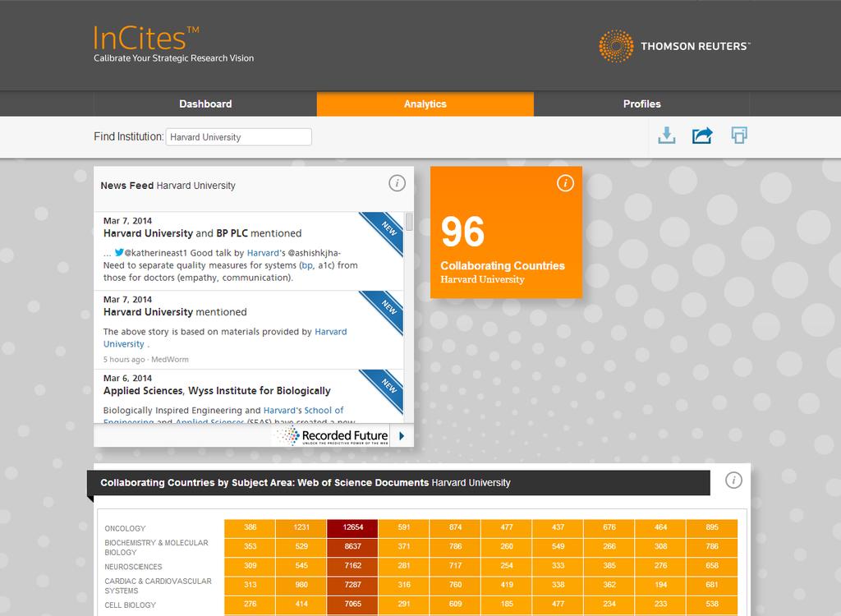Click the 7065 cell in the Cell Biology row
Screen dimensions: 841x616
click(x=352, y=605)
